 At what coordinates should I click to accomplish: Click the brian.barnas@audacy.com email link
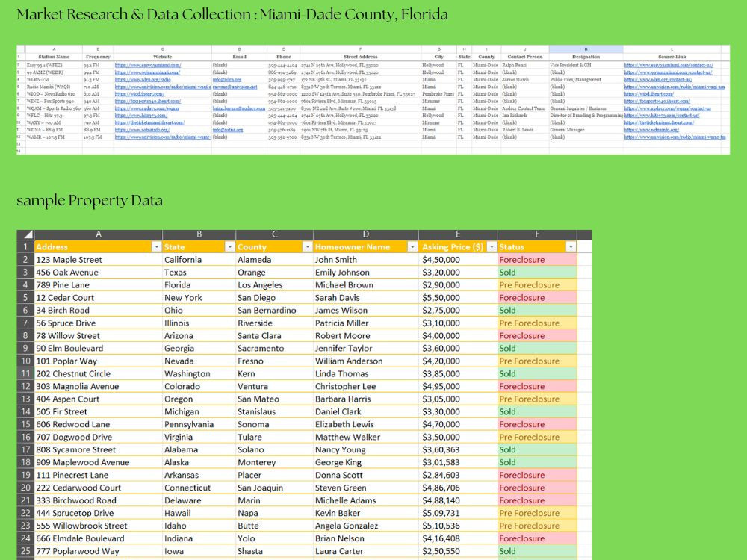[239, 108]
